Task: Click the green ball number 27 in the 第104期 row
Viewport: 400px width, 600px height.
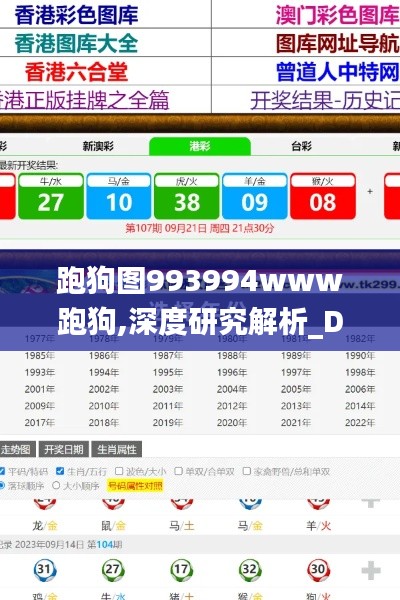Action: [x=113, y=570]
